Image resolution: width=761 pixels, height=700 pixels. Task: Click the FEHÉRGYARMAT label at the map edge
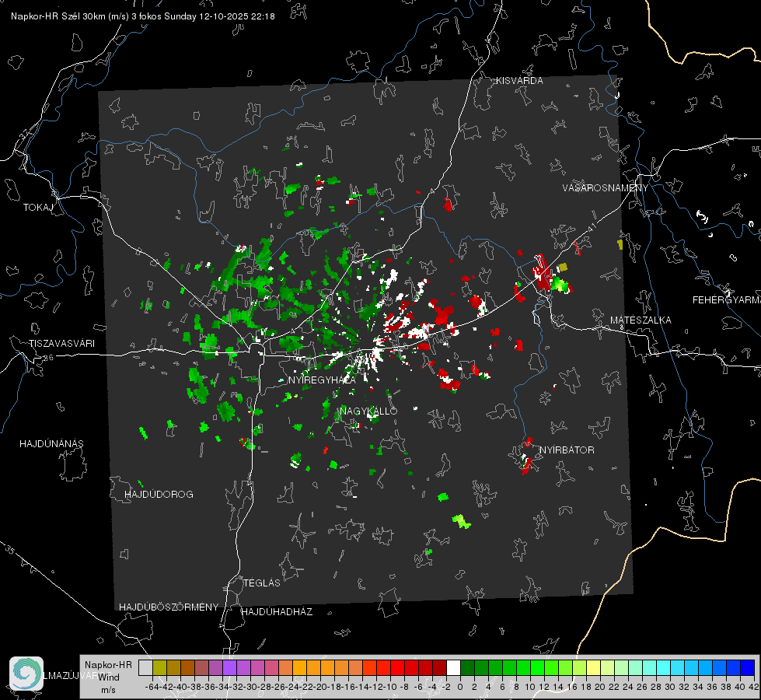coord(727,300)
